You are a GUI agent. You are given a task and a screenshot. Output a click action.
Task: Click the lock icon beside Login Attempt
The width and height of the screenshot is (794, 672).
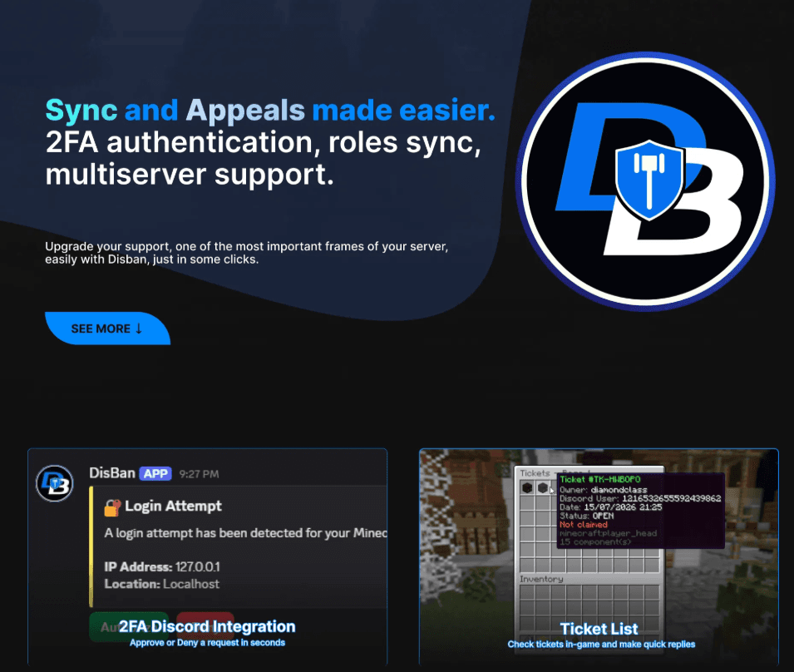coord(112,507)
